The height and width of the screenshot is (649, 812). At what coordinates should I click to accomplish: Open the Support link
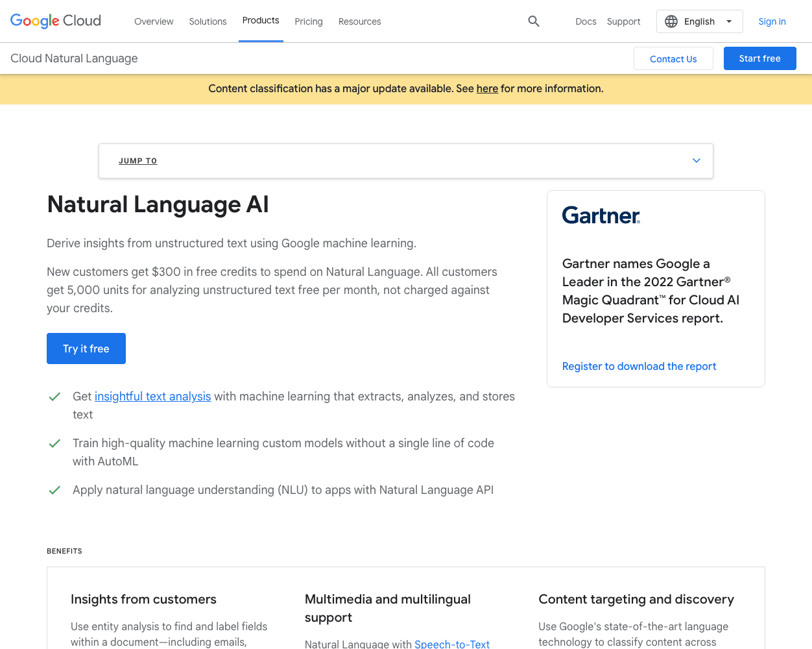point(623,21)
